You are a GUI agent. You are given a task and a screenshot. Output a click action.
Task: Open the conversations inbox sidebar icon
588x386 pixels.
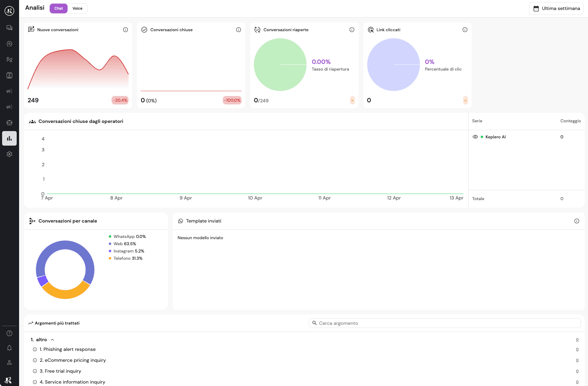[x=9, y=28]
